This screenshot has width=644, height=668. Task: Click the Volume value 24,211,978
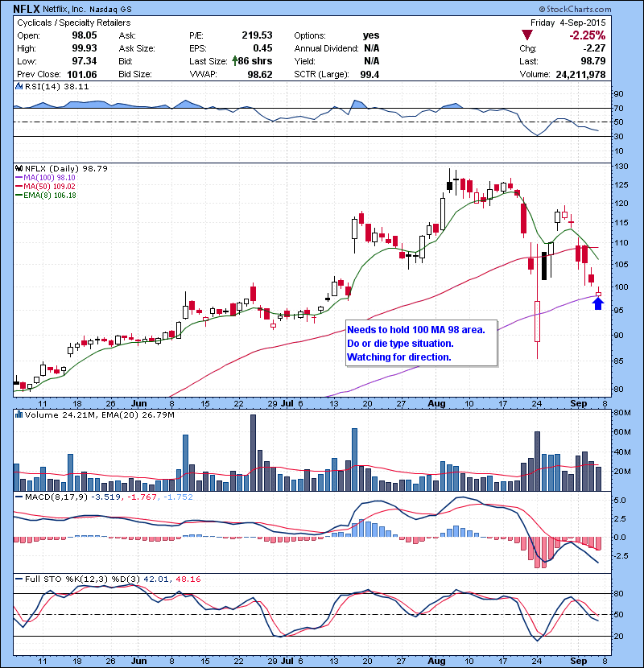click(x=580, y=75)
